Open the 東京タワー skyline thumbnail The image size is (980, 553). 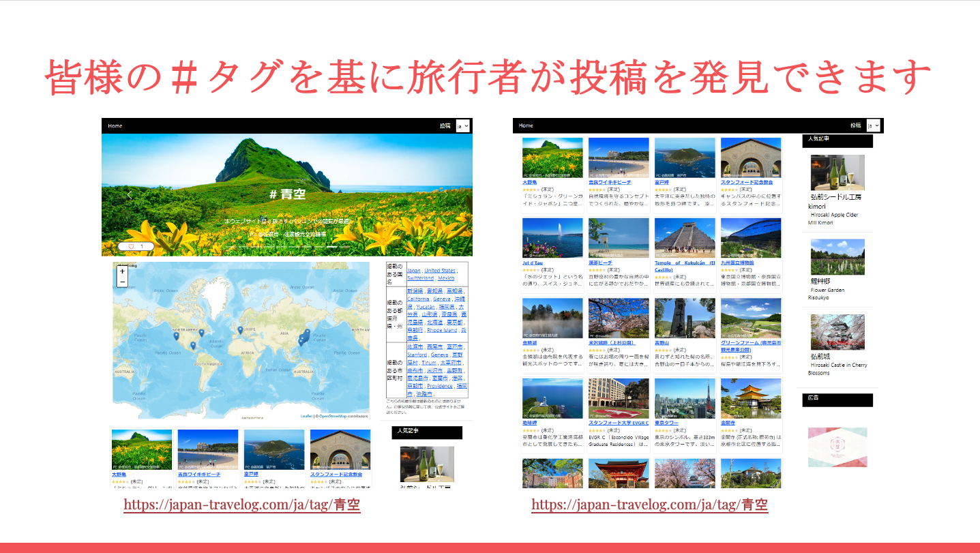(x=684, y=398)
